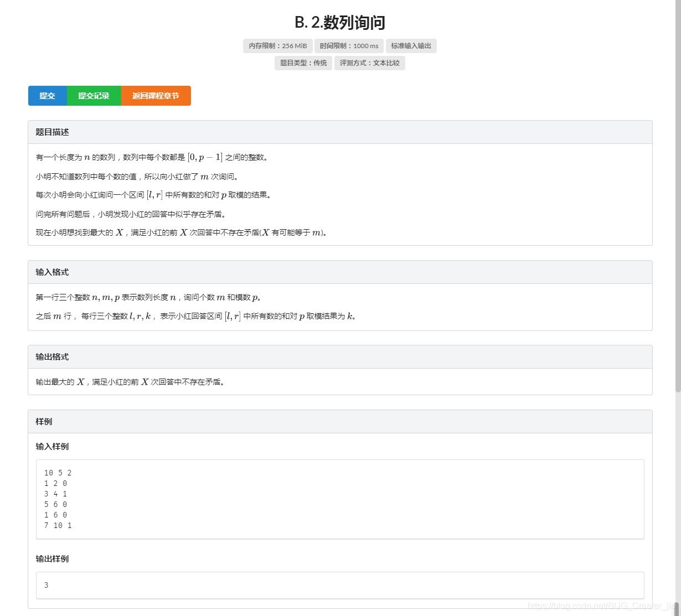Click the 题目类型：传统 tag
Viewport: 681px width, 616px height.
(x=303, y=63)
